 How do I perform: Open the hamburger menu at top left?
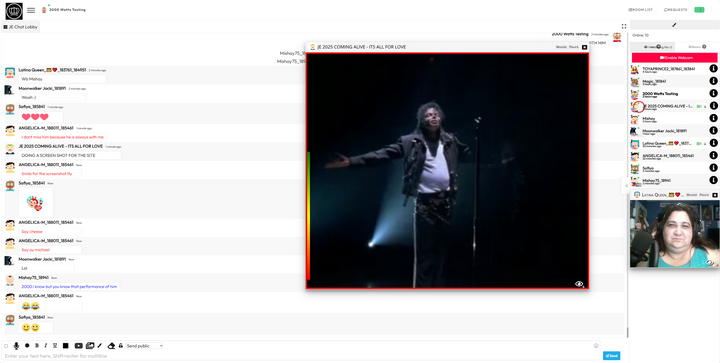tap(31, 10)
